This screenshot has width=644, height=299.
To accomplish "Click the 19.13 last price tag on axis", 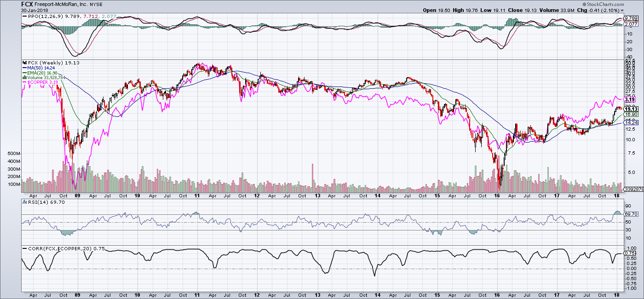I will (x=630, y=109).
